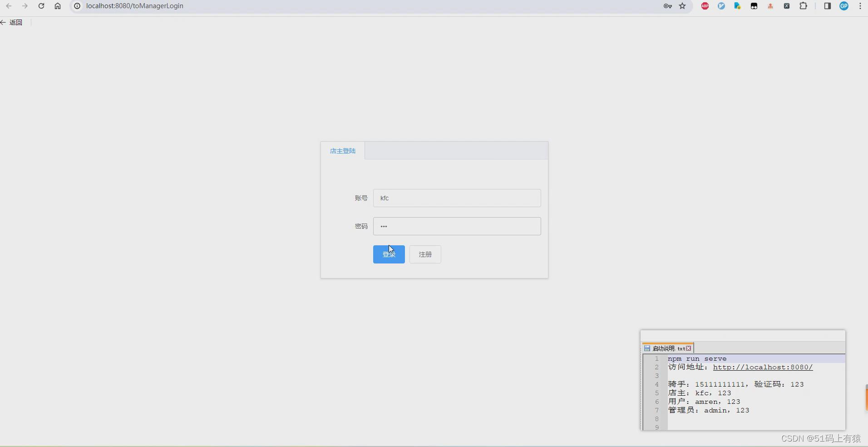Click the 账号 field containing kfc

click(x=457, y=198)
